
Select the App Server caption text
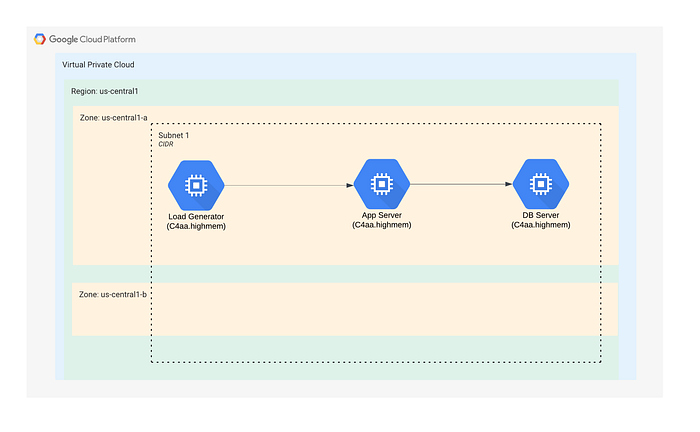(382, 215)
